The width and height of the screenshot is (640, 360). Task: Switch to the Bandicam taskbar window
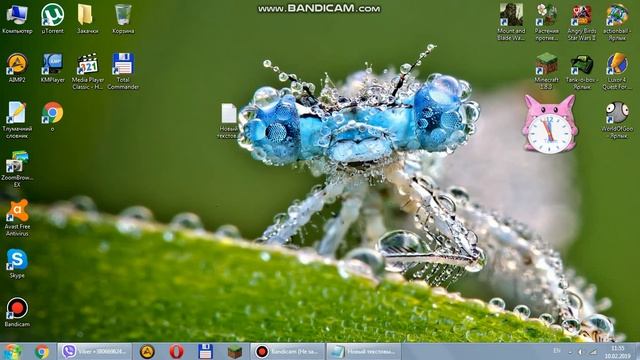pyautogui.click(x=288, y=351)
